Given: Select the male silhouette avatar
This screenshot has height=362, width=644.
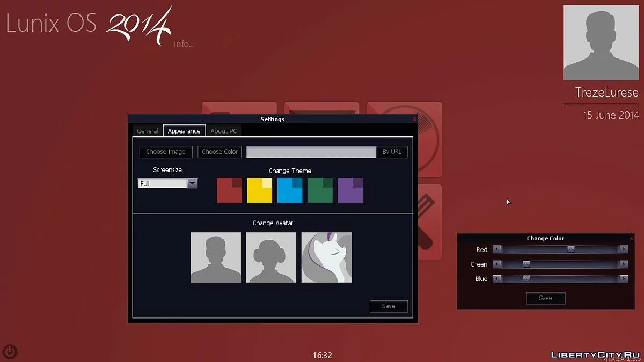Looking at the screenshot, I should (x=216, y=257).
